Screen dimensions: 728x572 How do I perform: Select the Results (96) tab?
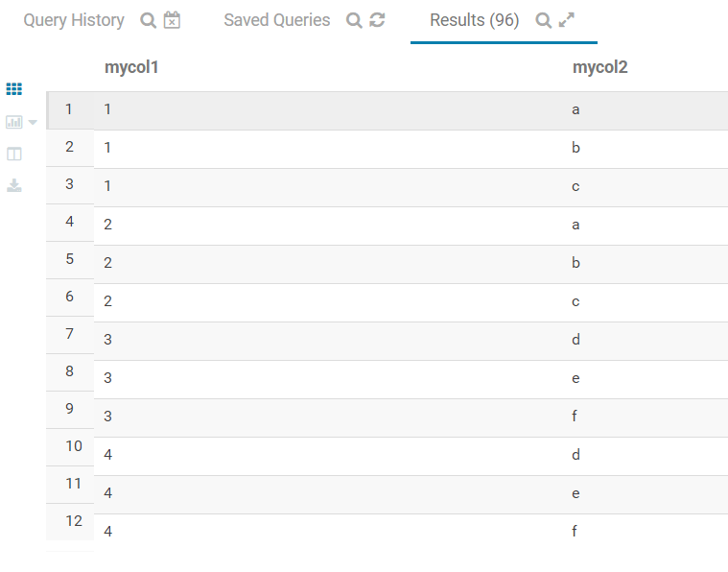coord(474,20)
